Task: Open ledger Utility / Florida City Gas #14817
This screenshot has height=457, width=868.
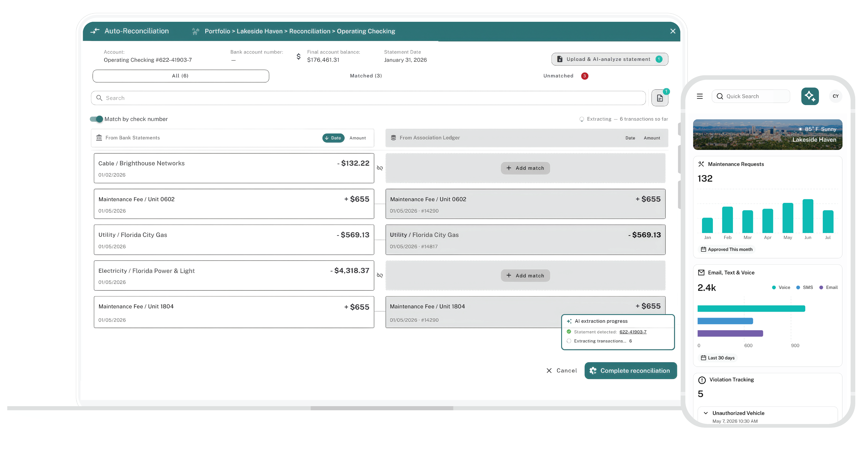Action: pos(525,240)
